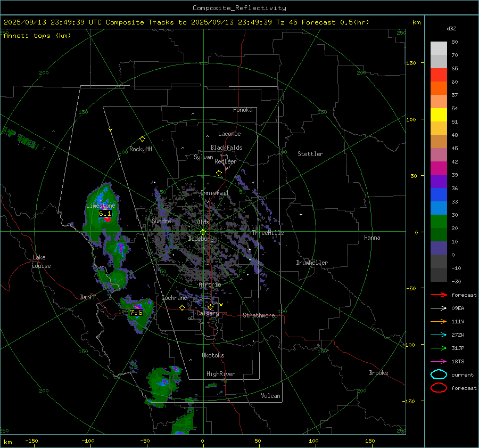
Task: Click the RedDeer city label
Action: coord(226,161)
